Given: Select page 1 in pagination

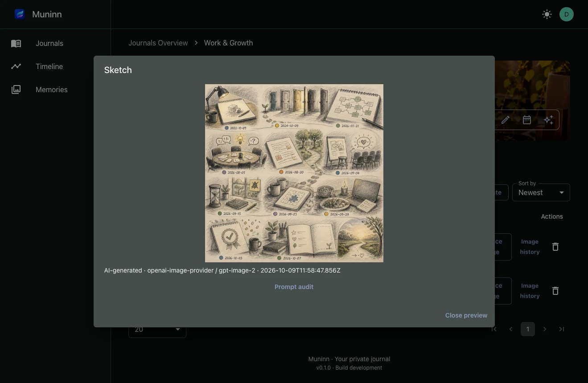Looking at the screenshot, I should click(x=528, y=329).
